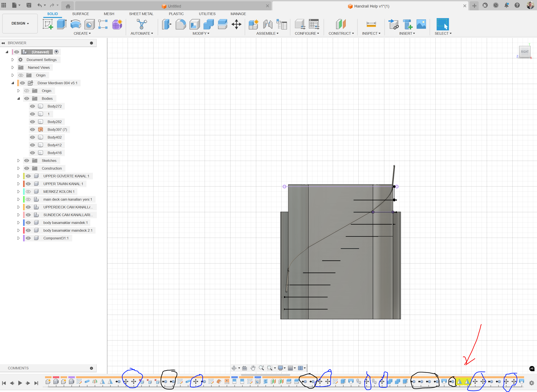Hide the Sketches folder
This screenshot has height=392, width=537.
pyautogui.click(x=27, y=160)
